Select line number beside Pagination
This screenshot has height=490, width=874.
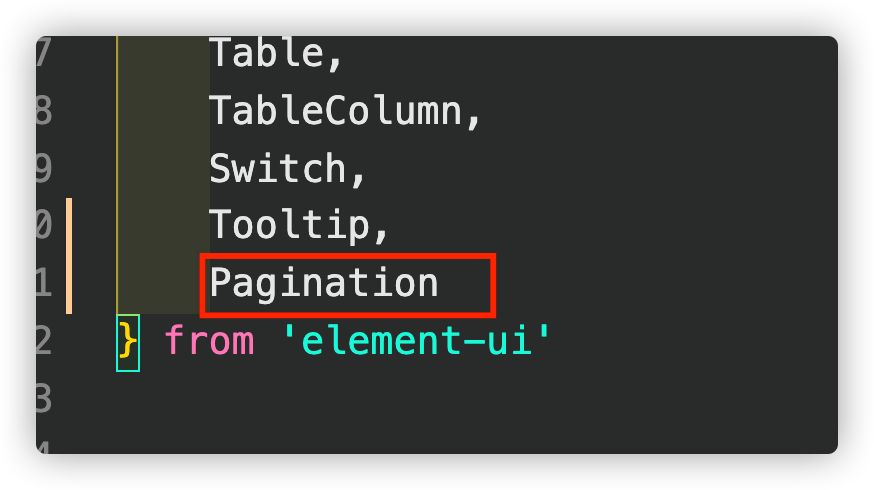43,283
